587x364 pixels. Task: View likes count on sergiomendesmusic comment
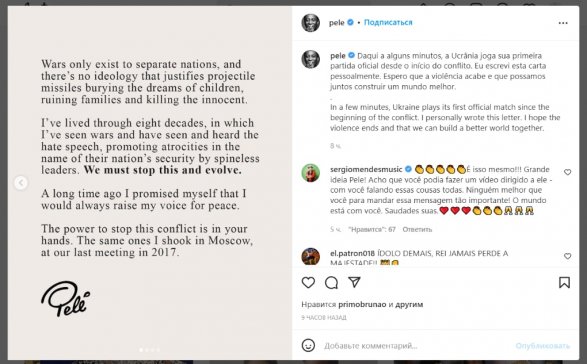pyautogui.click(x=372, y=229)
